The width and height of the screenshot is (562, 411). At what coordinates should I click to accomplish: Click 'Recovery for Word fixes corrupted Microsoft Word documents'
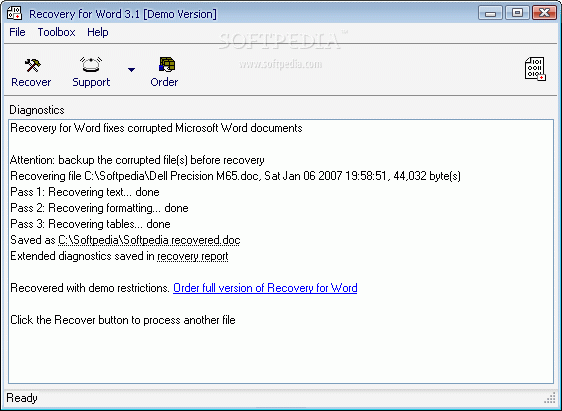(156, 128)
